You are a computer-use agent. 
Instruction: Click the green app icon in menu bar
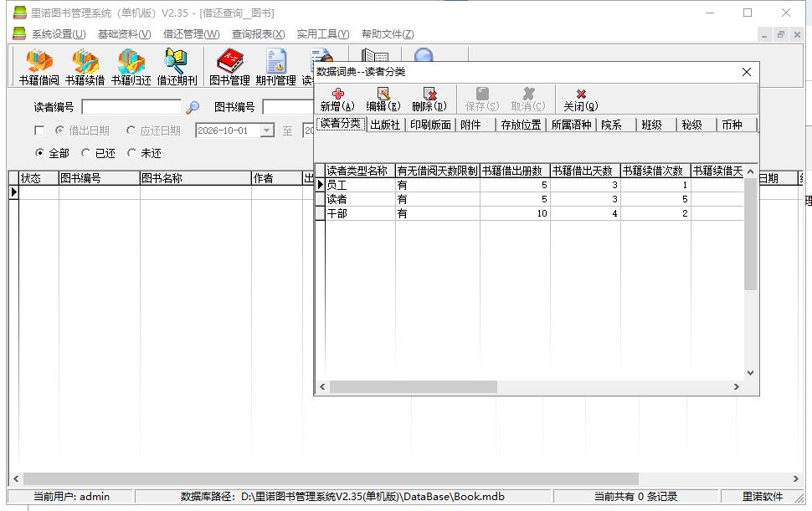(19, 33)
